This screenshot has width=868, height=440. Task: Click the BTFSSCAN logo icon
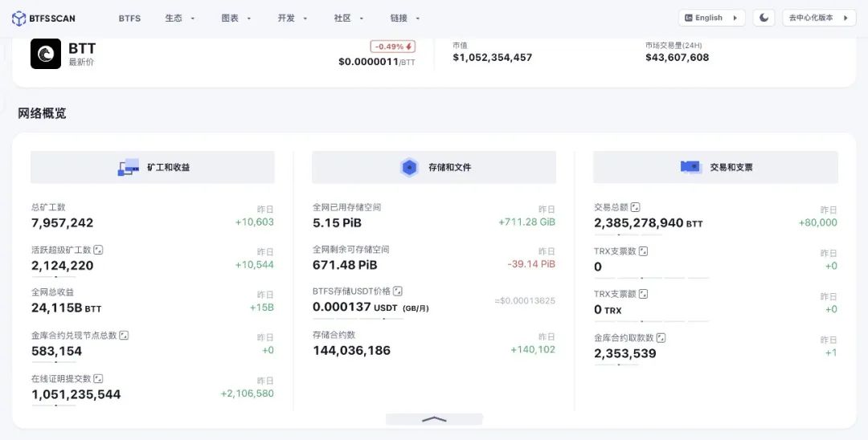(18, 18)
